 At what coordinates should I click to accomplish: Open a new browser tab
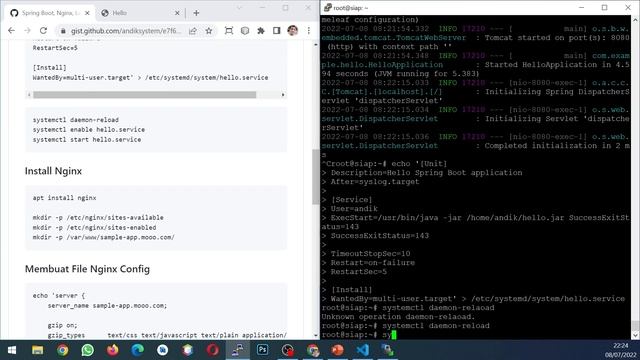[196, 13]
